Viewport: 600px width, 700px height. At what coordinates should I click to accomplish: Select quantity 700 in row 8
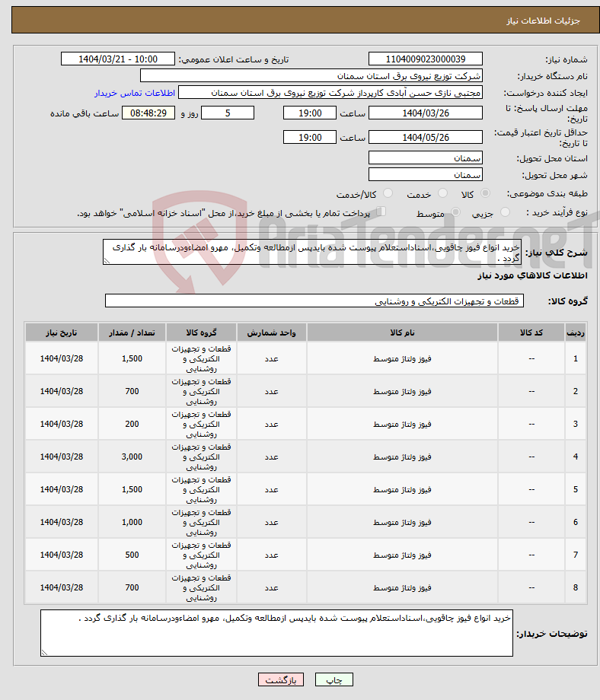coord(132,587)
